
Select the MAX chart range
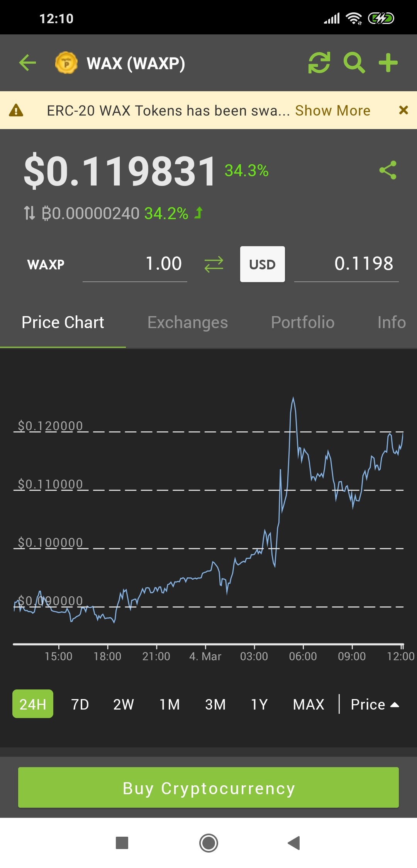point(309,704)
